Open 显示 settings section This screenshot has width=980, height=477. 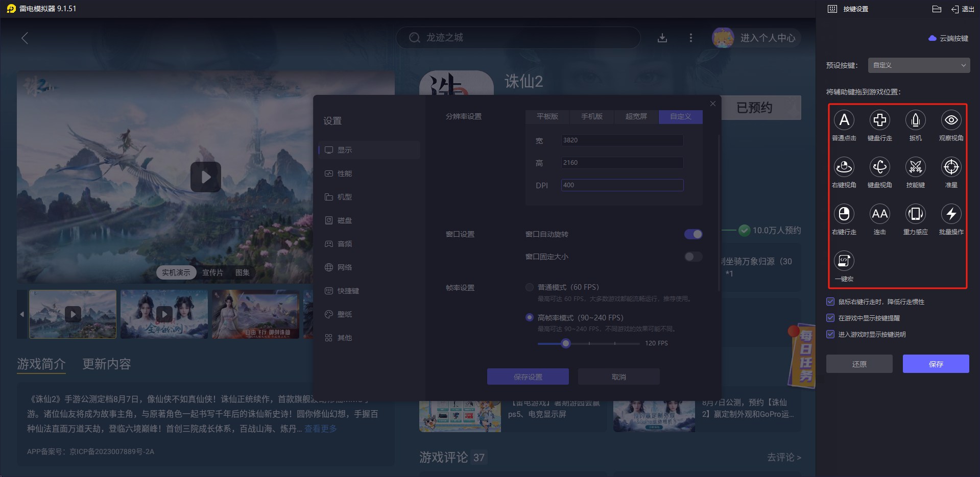(x=369, y=150)
